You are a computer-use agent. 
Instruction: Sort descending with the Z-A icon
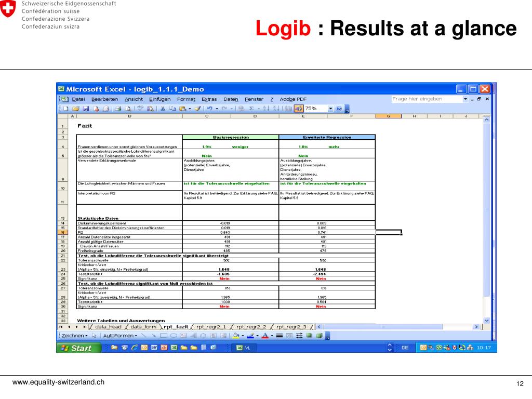276,109
